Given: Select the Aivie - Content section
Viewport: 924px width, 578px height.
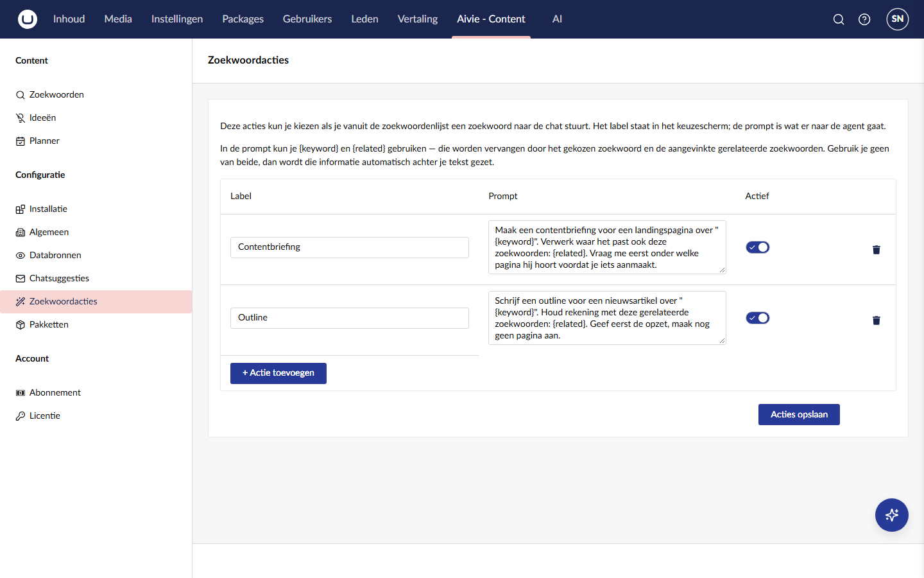Looking at the screenshot, I should click(x=491, y=19).
